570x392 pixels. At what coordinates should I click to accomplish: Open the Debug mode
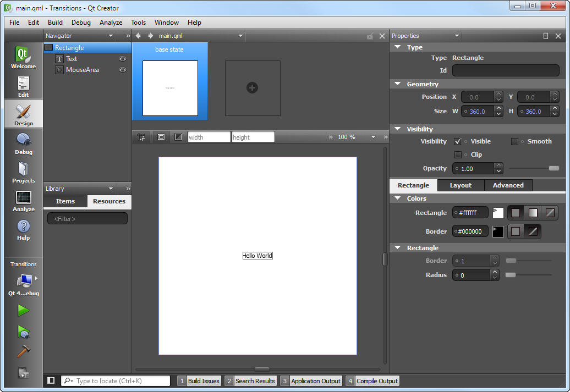23,143
